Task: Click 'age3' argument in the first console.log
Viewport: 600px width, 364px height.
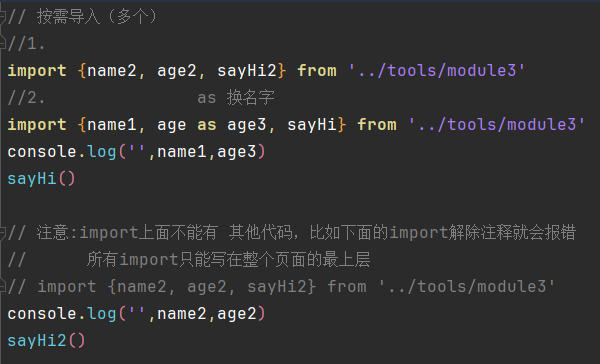Action: (237, 152)
